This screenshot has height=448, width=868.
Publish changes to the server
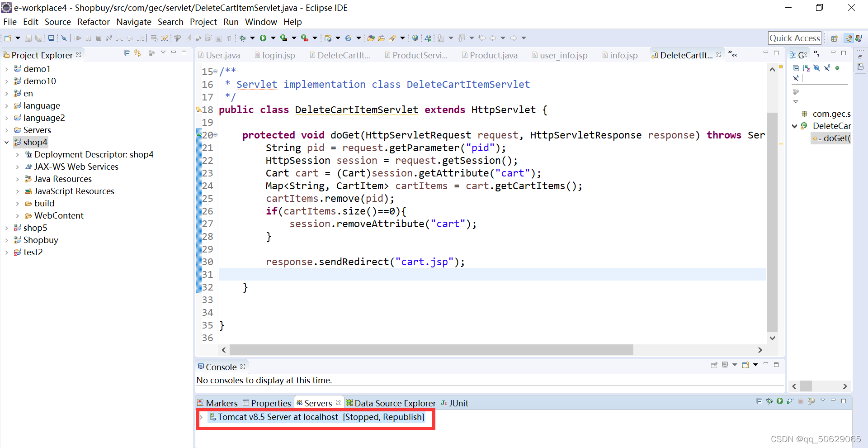[x=811, y=401]
